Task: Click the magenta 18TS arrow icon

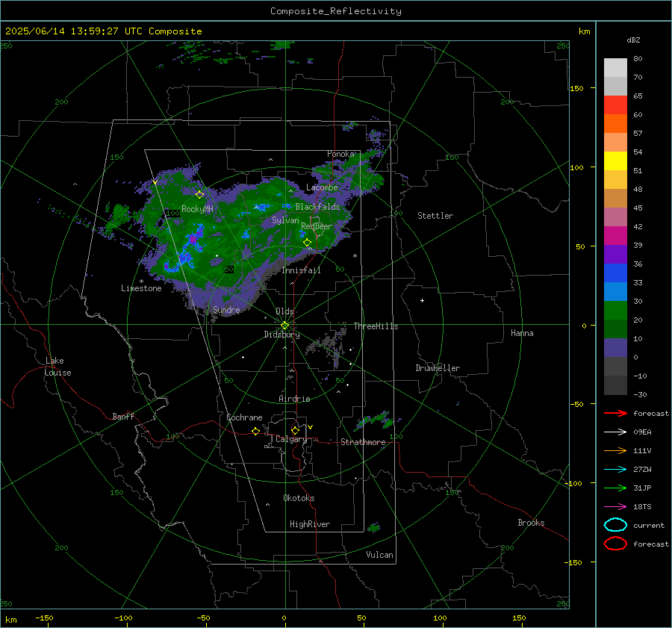Action: pos(615,507)
